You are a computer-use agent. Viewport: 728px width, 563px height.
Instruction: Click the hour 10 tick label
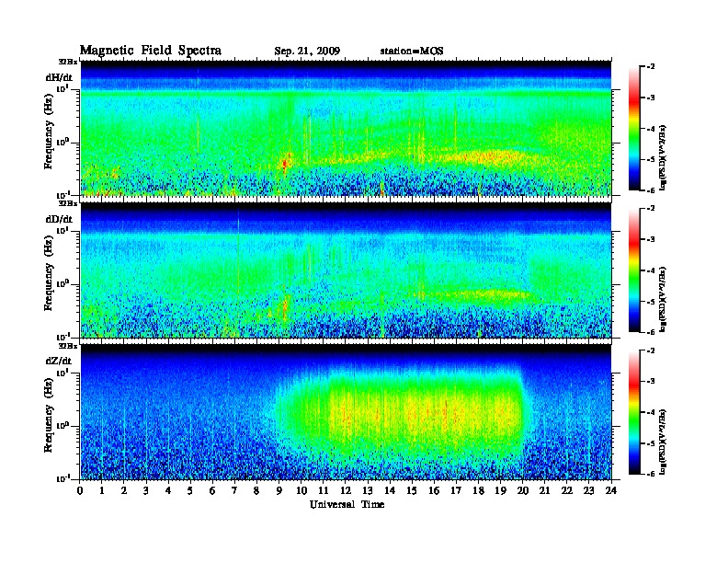tap(301, 491)
